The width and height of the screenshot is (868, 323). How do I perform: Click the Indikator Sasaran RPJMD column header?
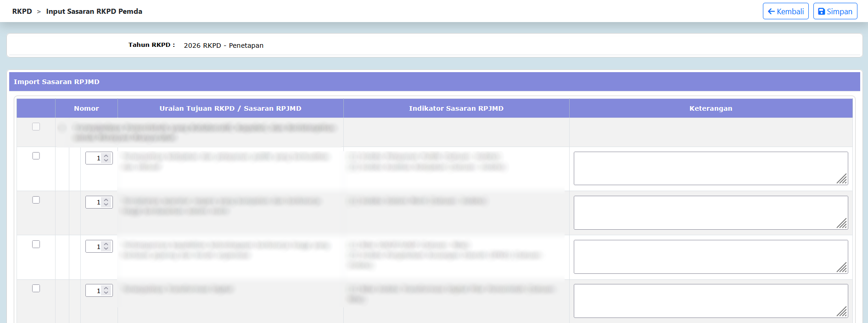tap(456, 108)
